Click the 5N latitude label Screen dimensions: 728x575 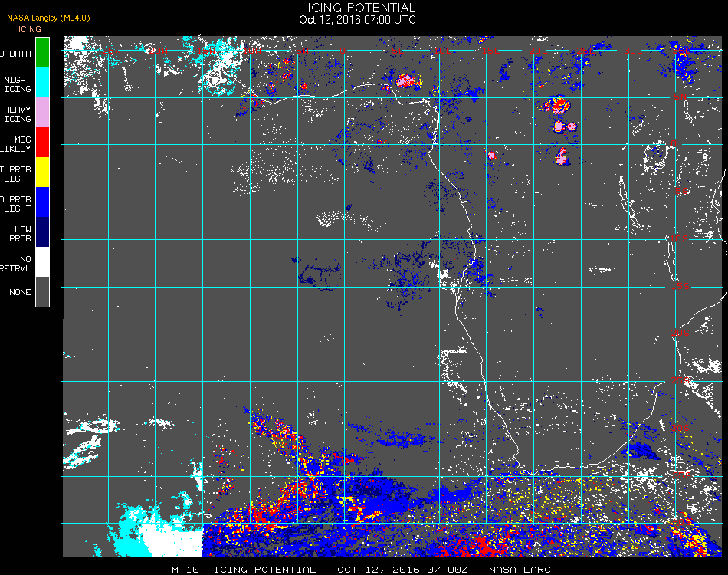click(x=680, y=97)
